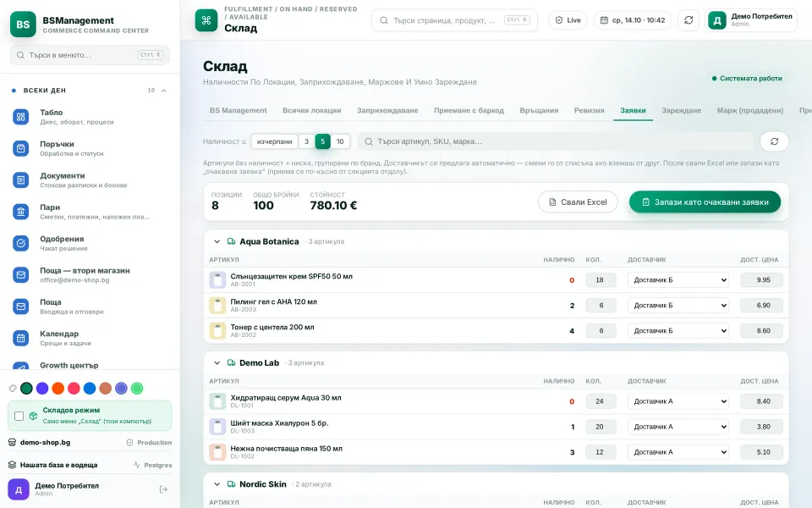Select stock threshold 3
The height and width of the screenshot is (508, 812).
(x=306, y=141)
